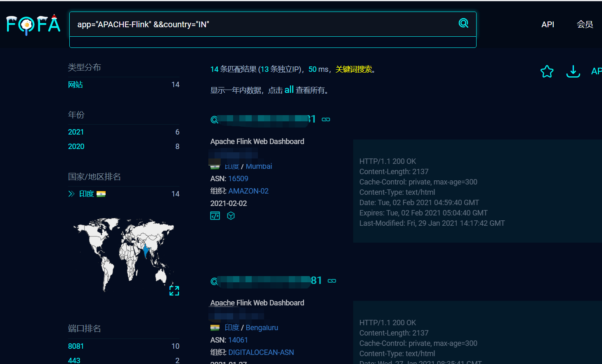Viewport: 602px width, 364px height.
Task: Click the search magnifier icon in query box
Action: (463, 23)
